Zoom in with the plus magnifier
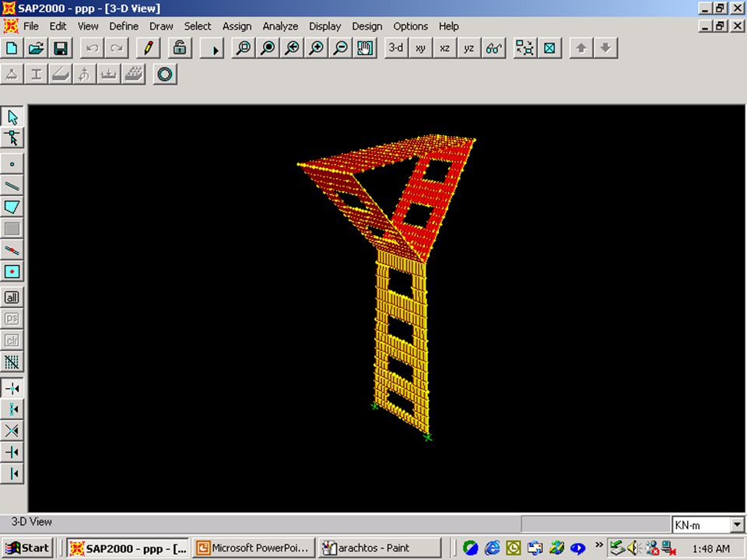Viewport: 747px width, 560px height. 317,48
